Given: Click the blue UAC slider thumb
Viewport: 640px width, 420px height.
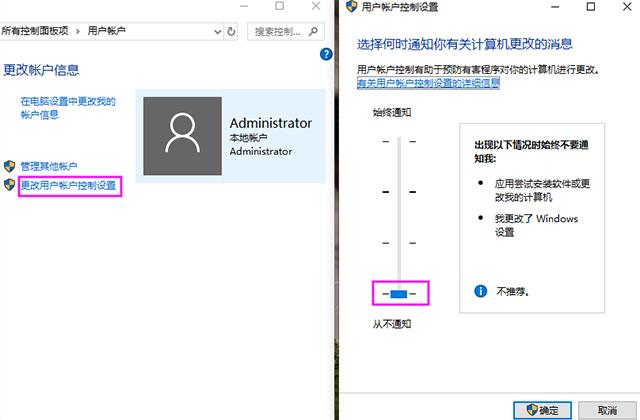Looking at the screenshot, I should 399,294.
